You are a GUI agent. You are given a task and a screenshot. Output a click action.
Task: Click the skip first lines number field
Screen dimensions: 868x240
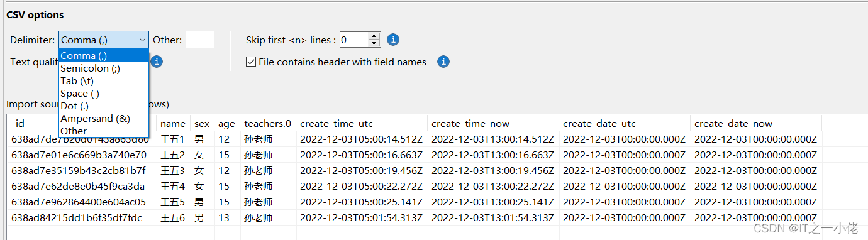(x=354, y=40)
